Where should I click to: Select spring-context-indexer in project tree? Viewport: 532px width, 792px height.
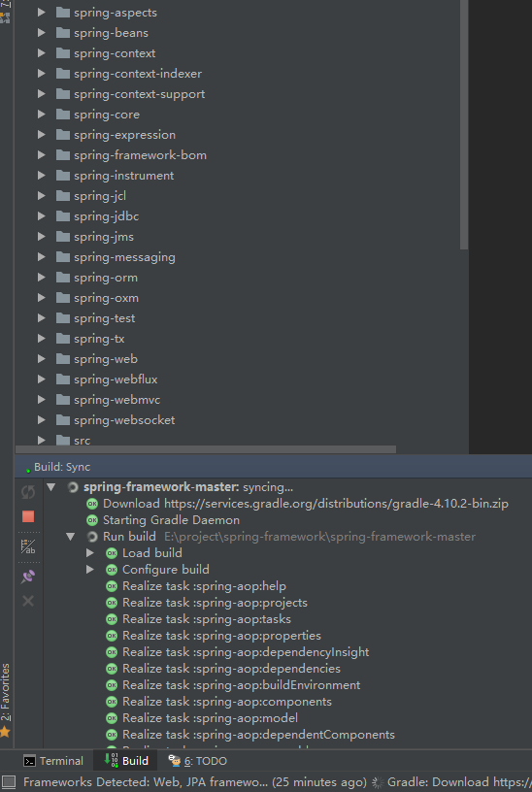(138, 73)
